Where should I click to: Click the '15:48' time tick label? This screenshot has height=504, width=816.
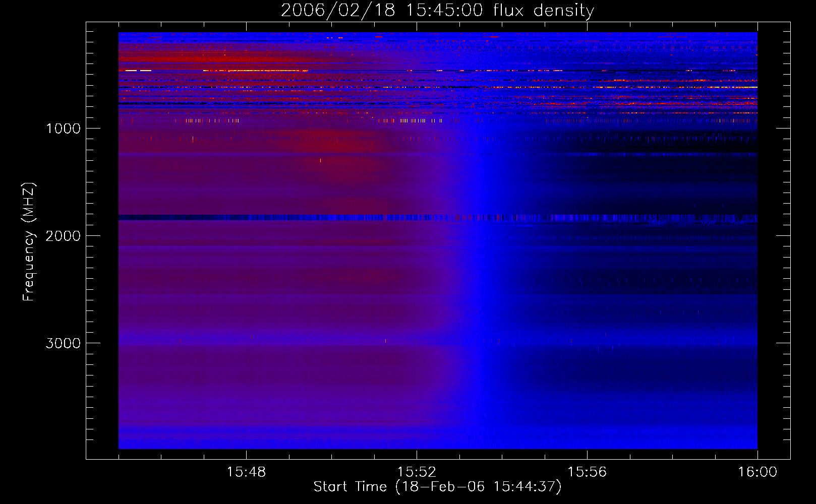coord(246,472)
